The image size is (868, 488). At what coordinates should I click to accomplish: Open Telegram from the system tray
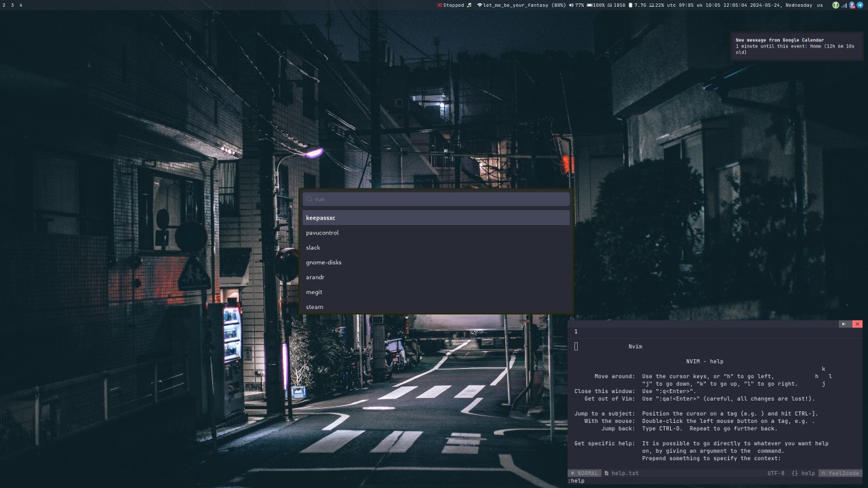[x=860, y=5]
